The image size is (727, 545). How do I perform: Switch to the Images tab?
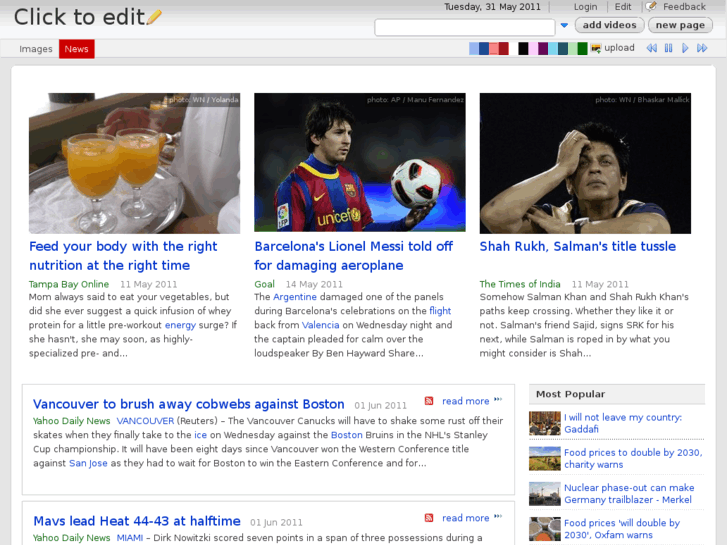36,49
